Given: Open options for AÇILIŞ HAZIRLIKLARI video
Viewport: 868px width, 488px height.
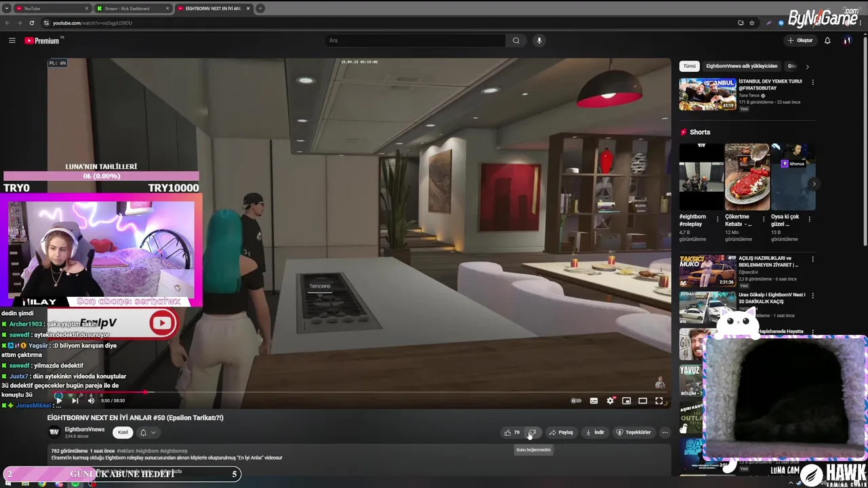Looking at the screenshot, I should tap(812, 260).
